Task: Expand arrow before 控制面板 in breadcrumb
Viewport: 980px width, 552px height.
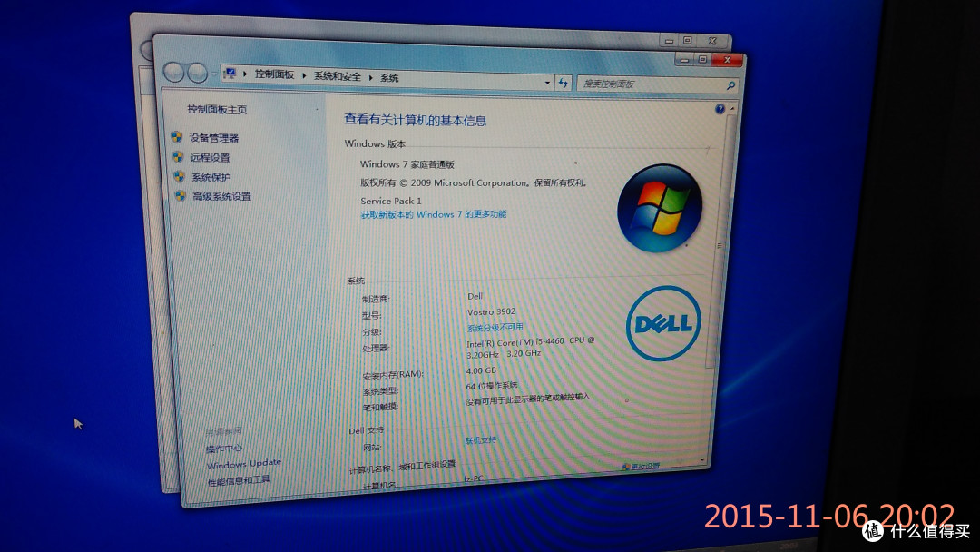Action: [x=245, y=74]
